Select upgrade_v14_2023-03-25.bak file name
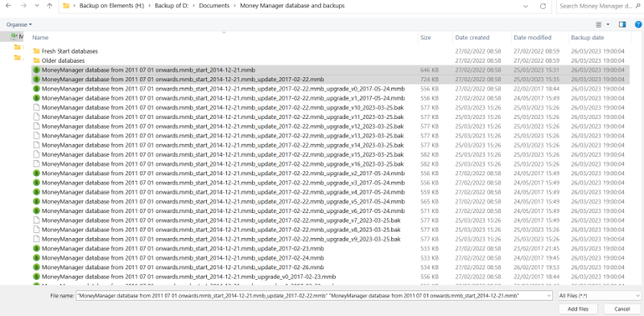 (x=223, y=145)
